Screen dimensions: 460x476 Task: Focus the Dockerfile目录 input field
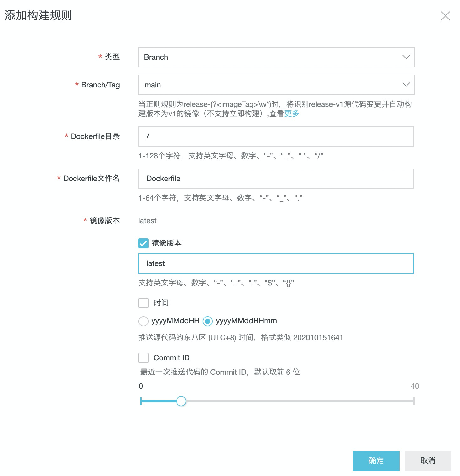276,136
